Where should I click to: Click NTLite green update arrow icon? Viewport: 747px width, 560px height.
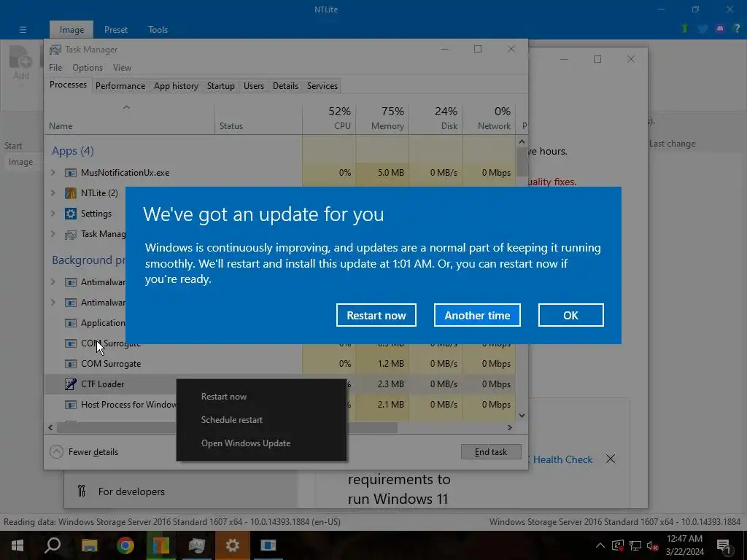[x=685, y=28]
